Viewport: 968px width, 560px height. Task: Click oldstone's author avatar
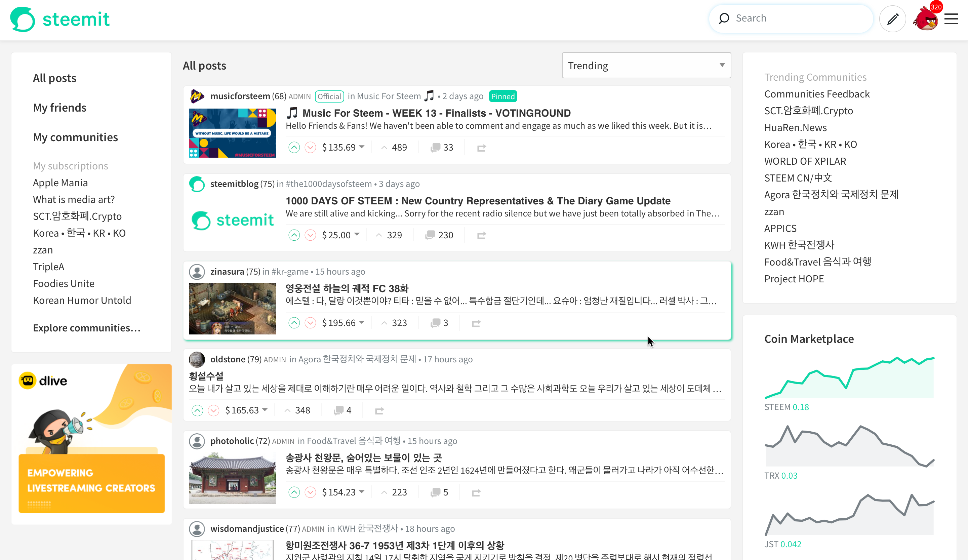tap(197, 359)
